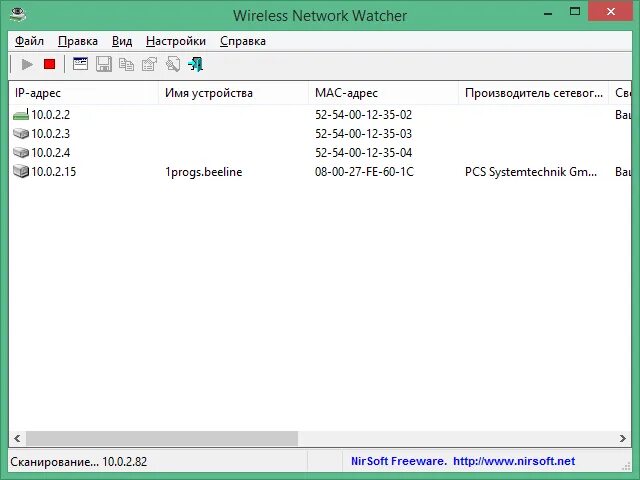Click manufacturer PCS Systemtechnik Gm...
The image size is (640, 480).
[x=531, y=172]
